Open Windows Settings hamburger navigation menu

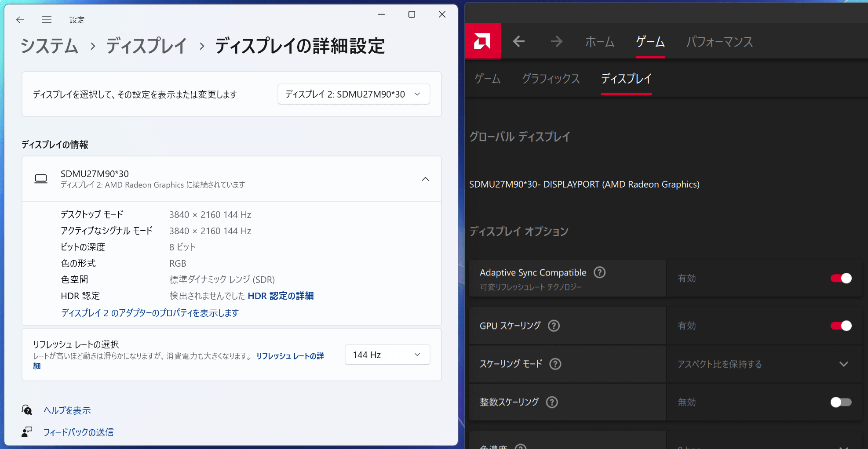pyautogui.click(x=47, y=20)
